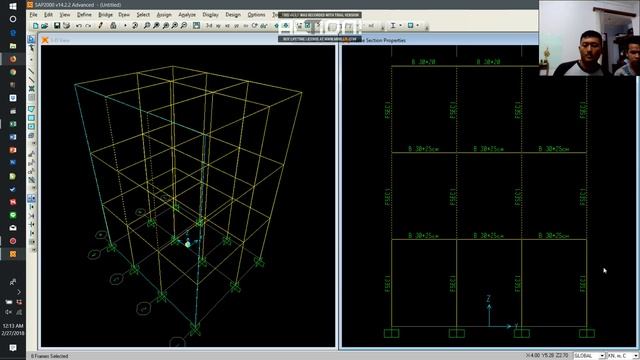
Task: Click the 8 Frames Selected status text
Action: 49,356
